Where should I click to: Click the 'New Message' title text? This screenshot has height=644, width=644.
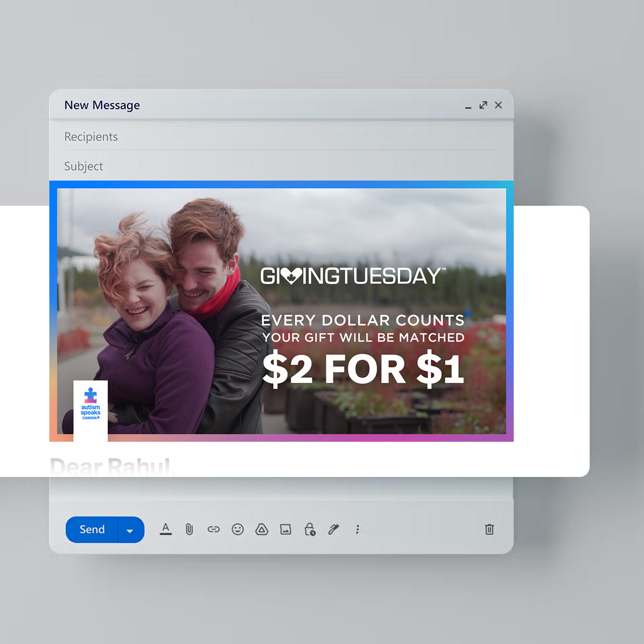102,105
